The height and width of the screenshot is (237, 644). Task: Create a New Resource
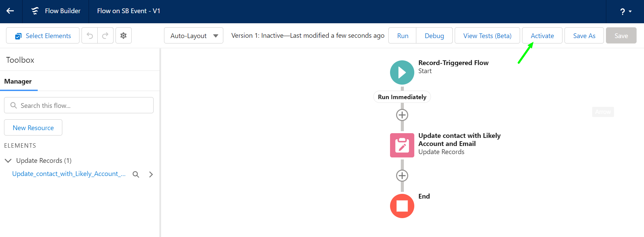pos(33,127)
